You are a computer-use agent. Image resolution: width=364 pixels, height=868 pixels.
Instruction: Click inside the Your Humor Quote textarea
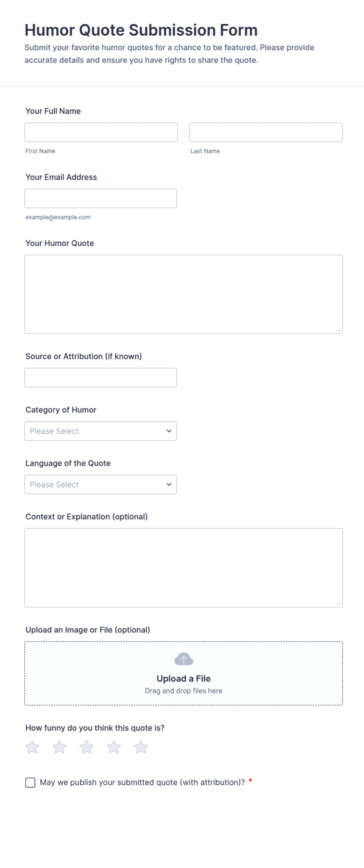pos(184,294)
